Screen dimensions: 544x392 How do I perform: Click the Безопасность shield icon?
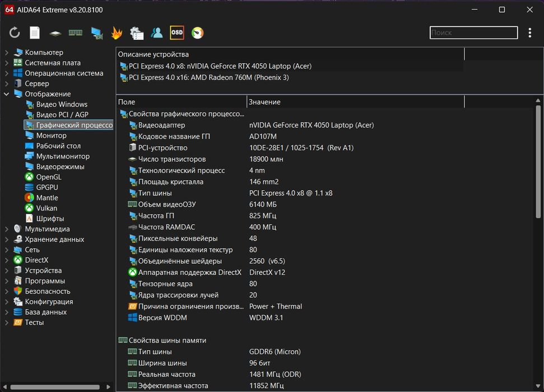point(18,291)
